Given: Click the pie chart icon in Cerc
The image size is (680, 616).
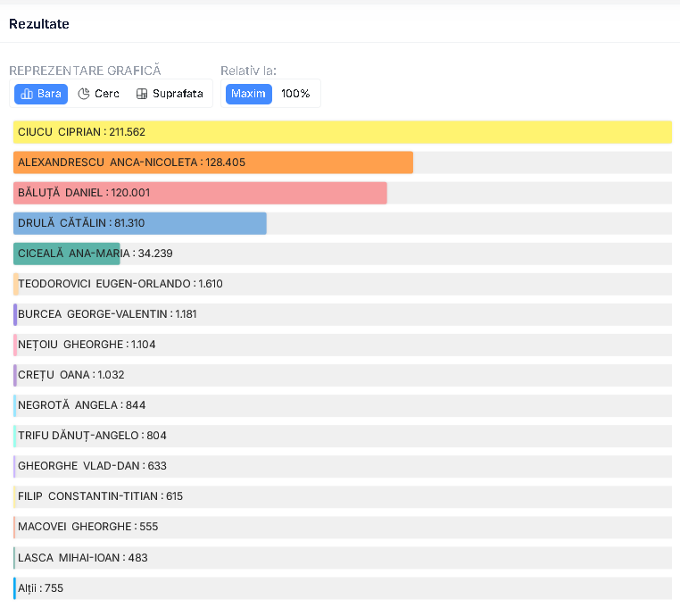Looking at the screenshot, I should (x=84, y=94).
